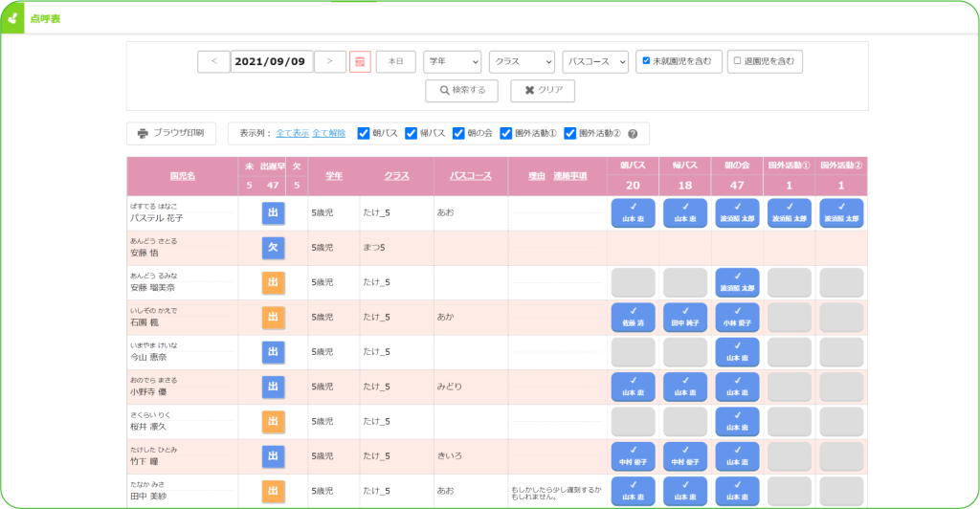Toggle 園外活動② check for パステル 花子
The image size is (980, 509).
coord(841,213)
